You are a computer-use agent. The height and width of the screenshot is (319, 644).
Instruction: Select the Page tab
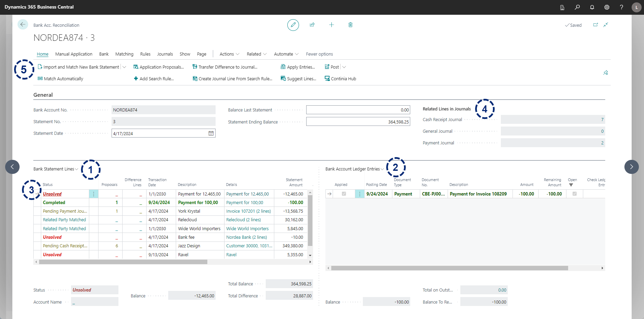click(202, 54)
